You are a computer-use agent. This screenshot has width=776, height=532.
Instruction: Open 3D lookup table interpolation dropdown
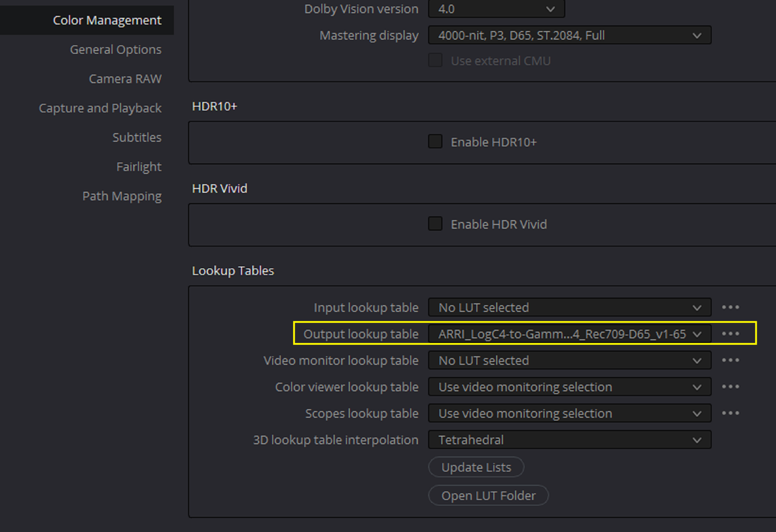(570, 440)
